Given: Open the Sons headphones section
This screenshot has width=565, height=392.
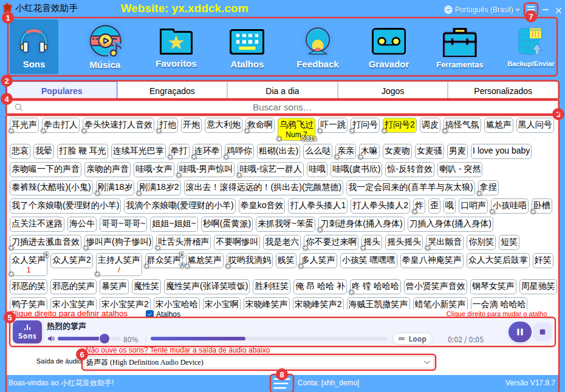Looking at the screenshot, I should pyautogui.click(x=34, y=47).
